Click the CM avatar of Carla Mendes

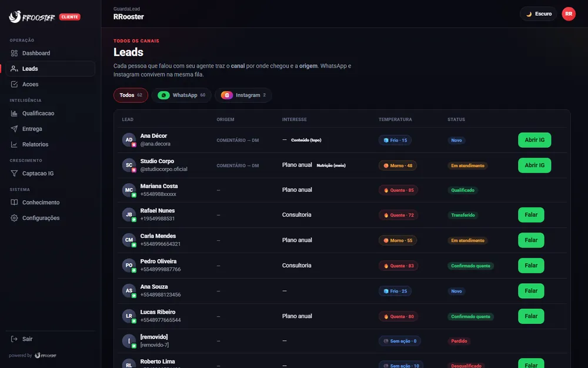[x=129, y=240]
